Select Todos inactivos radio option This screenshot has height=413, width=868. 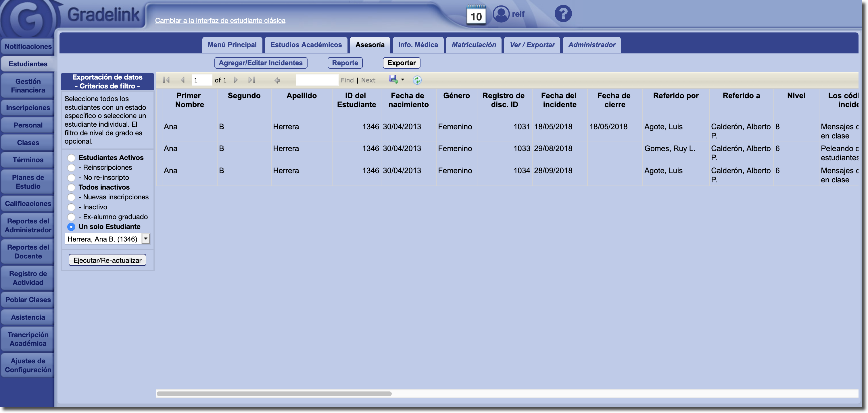click(x=71, y=188)
